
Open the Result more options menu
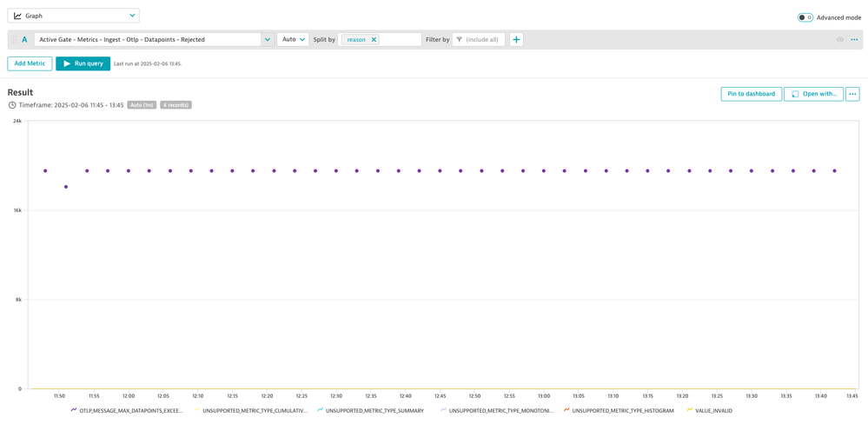coord(852,94)
